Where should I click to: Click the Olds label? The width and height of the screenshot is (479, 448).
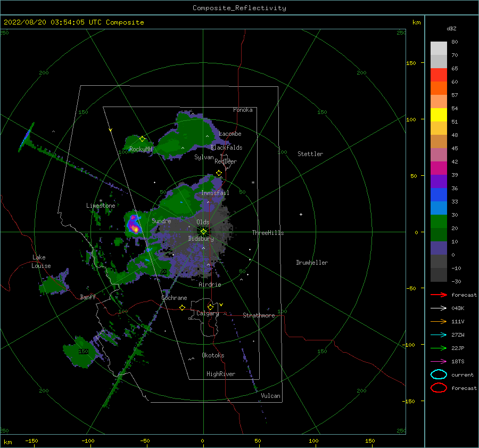click(203, 222)
